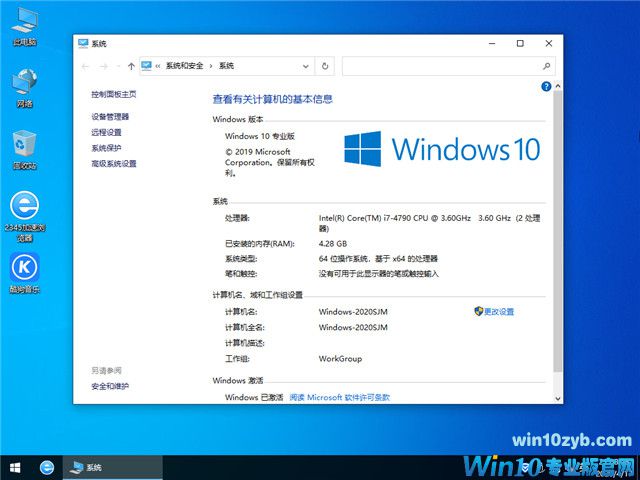Click the Back navigation arrow
Screen dimensions: 640x480
pos(85,66)
